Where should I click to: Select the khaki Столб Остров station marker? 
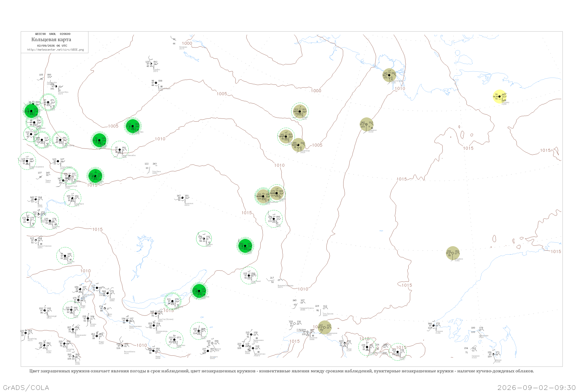389,75
